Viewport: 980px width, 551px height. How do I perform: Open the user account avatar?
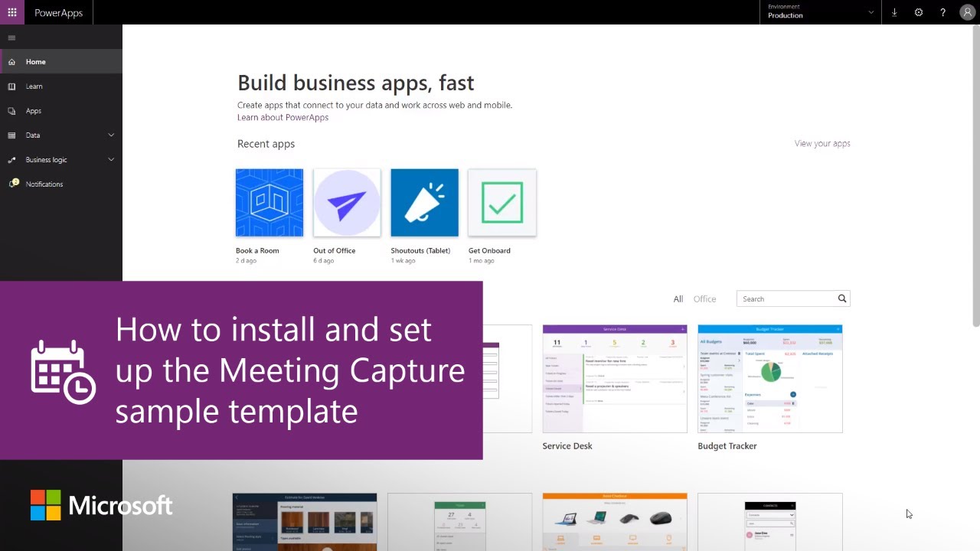(x=968, y=12)
